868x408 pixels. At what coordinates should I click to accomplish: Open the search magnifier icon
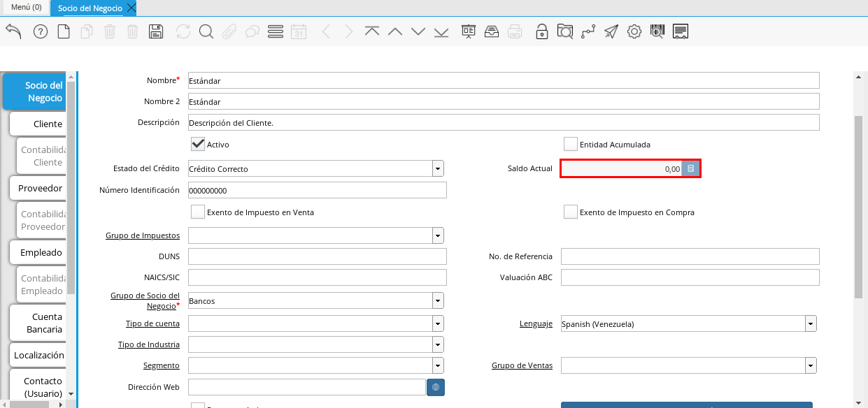point(206,31)
